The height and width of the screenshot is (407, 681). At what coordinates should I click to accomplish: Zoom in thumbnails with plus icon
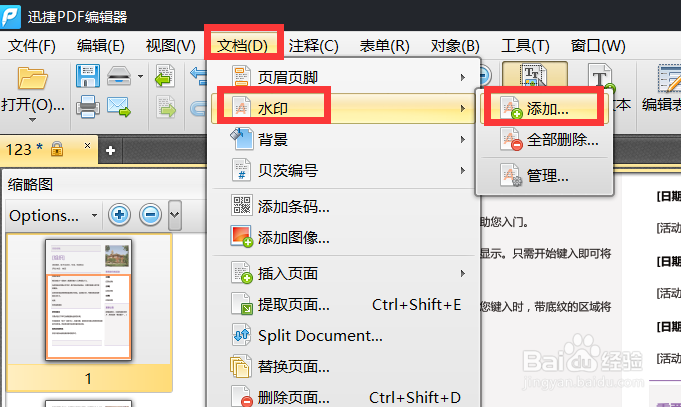click(119, 215)
